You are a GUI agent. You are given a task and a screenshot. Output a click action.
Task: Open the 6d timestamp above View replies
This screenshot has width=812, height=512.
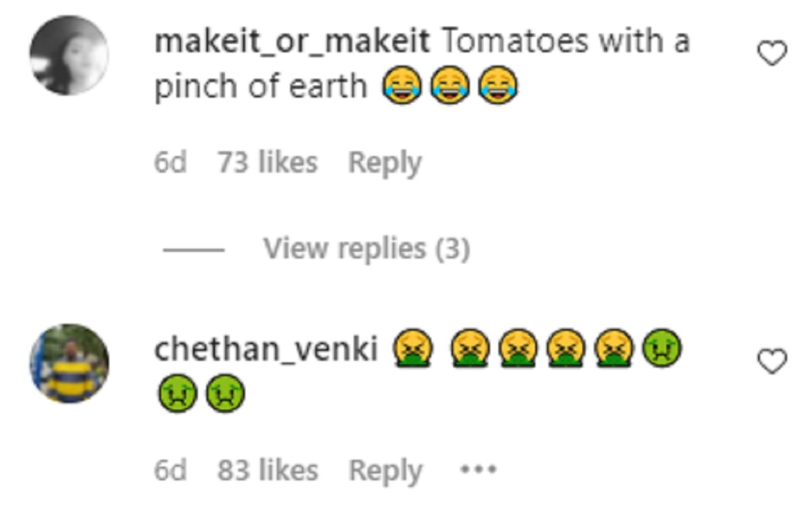click(x=170, y=163)
